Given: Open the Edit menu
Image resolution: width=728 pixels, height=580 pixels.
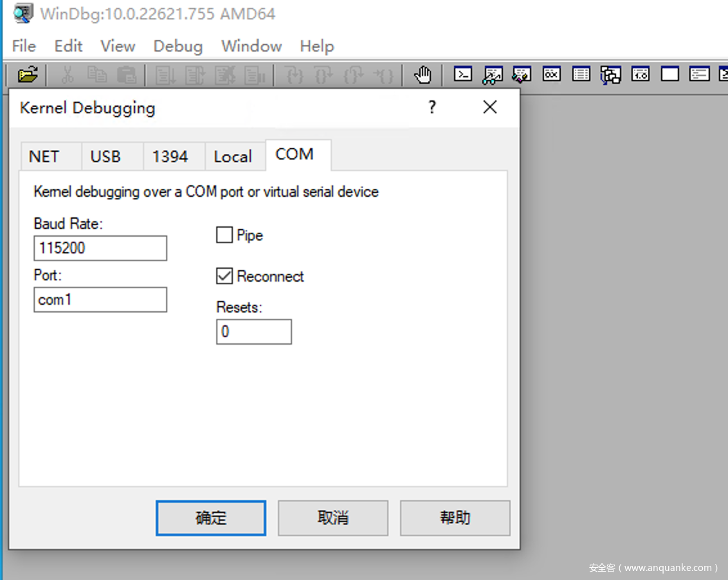Looking at the screenshot, I should [68, 46].
